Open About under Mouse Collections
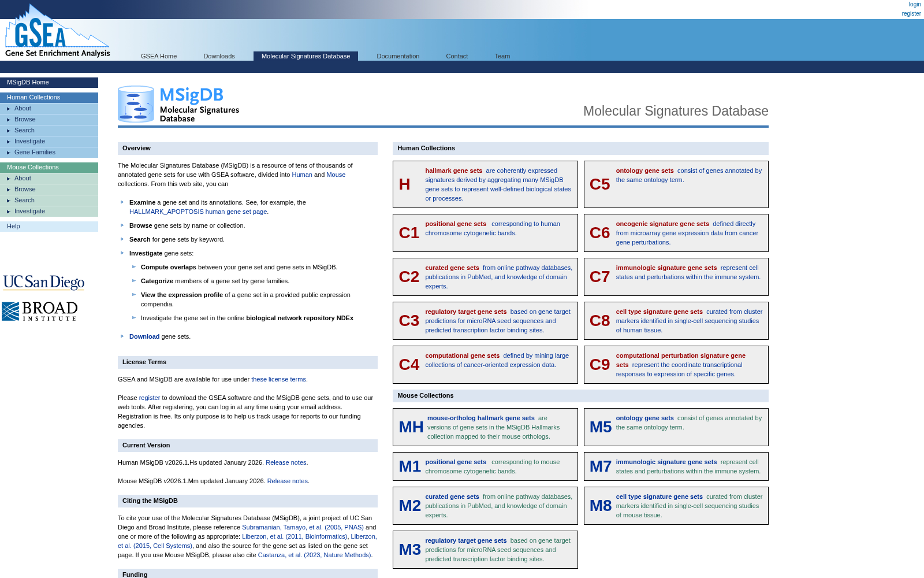Viewport: 924px width, 578px height. pyautogui.click(x=49, y=179)
